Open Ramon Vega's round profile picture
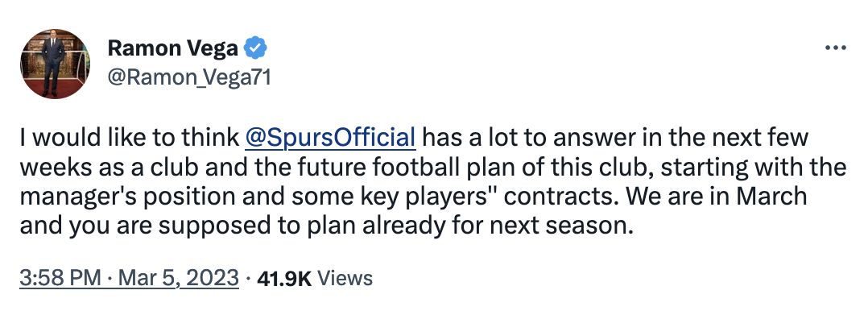 click(x=55, y=64)
